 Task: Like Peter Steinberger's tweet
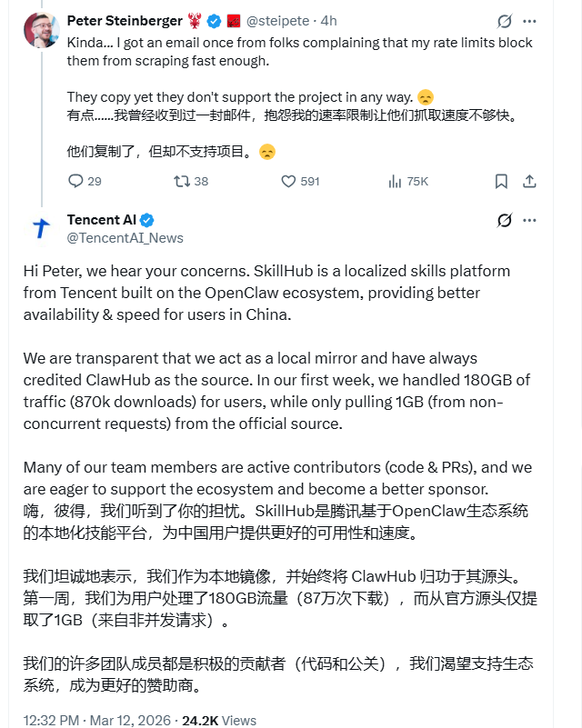pyautogui.click(x=288, y=181)
